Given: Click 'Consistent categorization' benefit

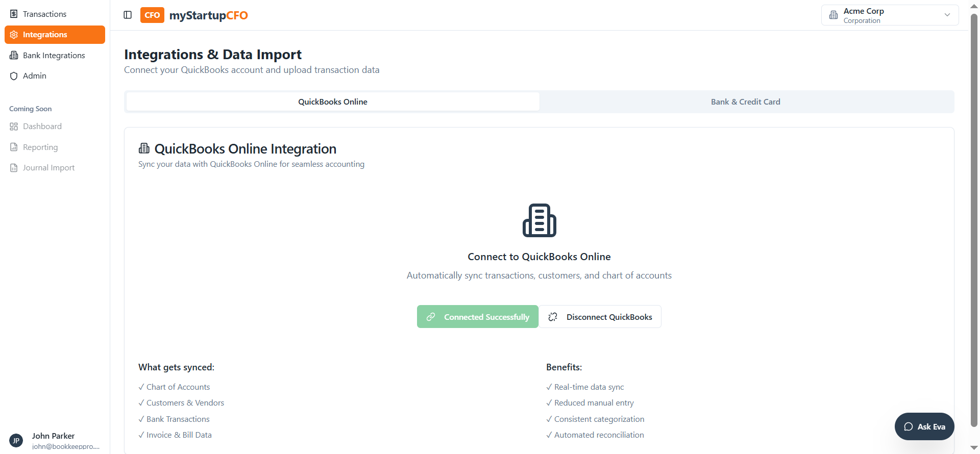Looking at the screenshot, I should (595, 419).
